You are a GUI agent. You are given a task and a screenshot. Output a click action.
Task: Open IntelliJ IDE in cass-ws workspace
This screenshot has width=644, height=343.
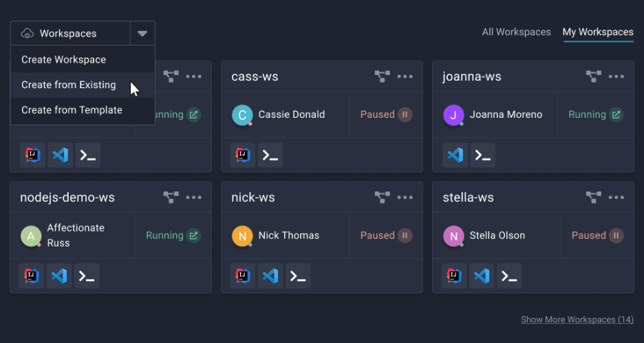click(x=243, y=155)
